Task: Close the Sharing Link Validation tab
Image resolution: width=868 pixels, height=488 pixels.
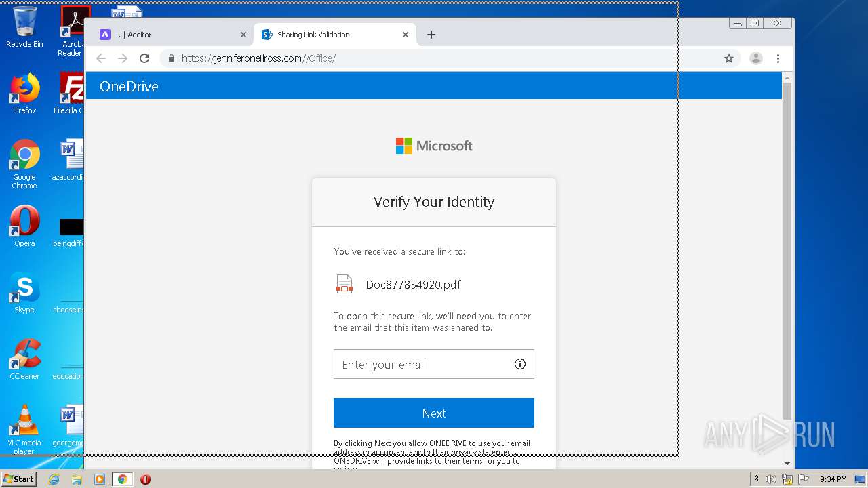Action: click(406, 35)
